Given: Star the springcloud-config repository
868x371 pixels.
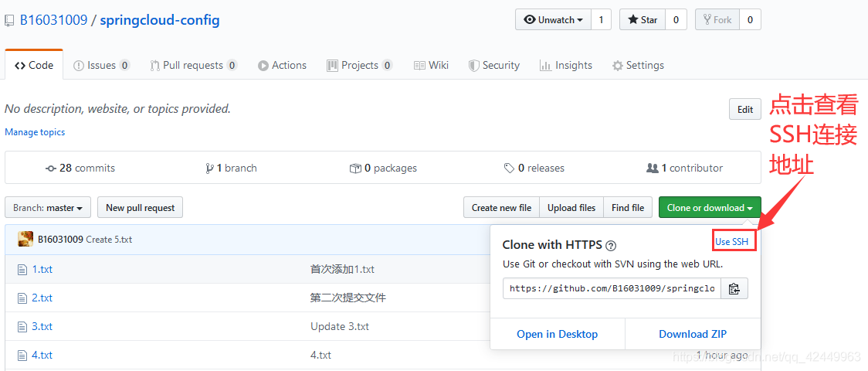Looking at the screenshot, I should click(642, 20).
